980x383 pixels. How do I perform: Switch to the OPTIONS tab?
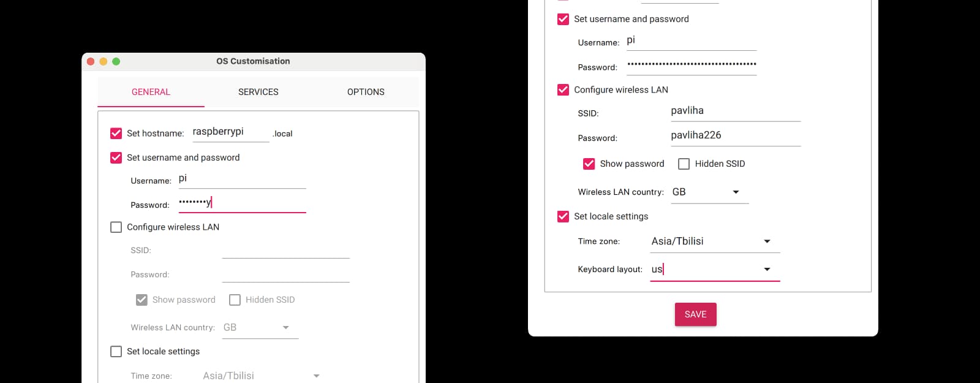pos(365,92)
